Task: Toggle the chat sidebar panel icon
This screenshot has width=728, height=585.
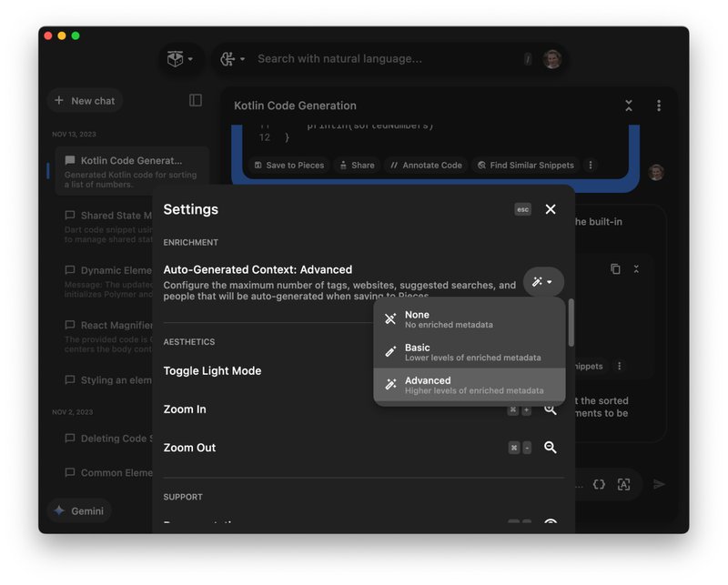Action: click(x=196, y=100)
